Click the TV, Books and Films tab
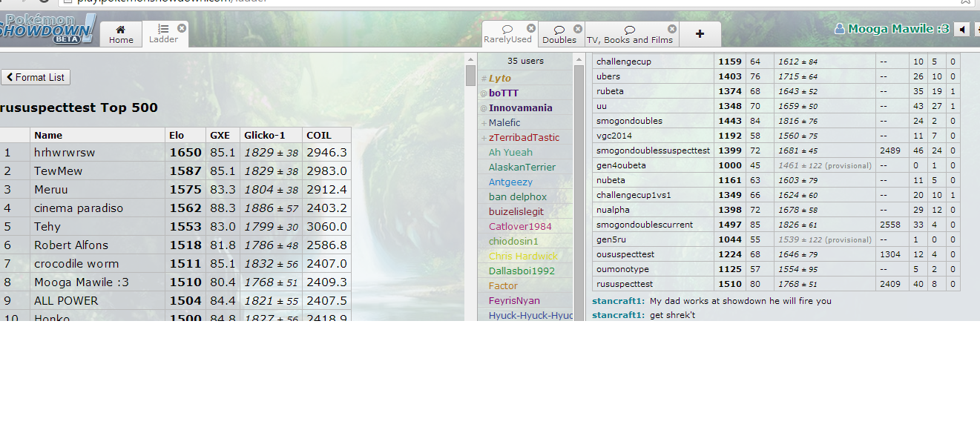Viewport: 980px width, 427px height. 629,35
